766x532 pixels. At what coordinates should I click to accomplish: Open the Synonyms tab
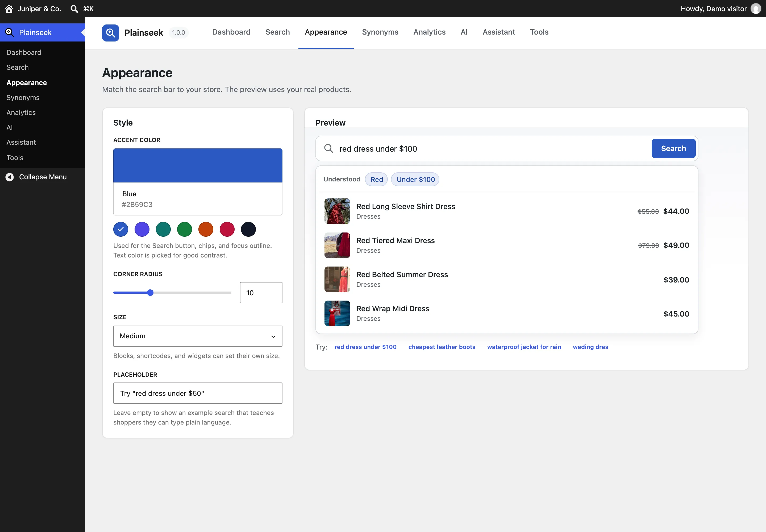pos(380,32)
